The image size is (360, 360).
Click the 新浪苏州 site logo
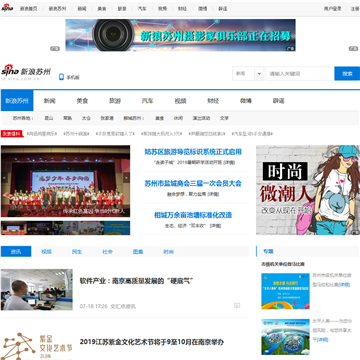[x=26, y=72]
